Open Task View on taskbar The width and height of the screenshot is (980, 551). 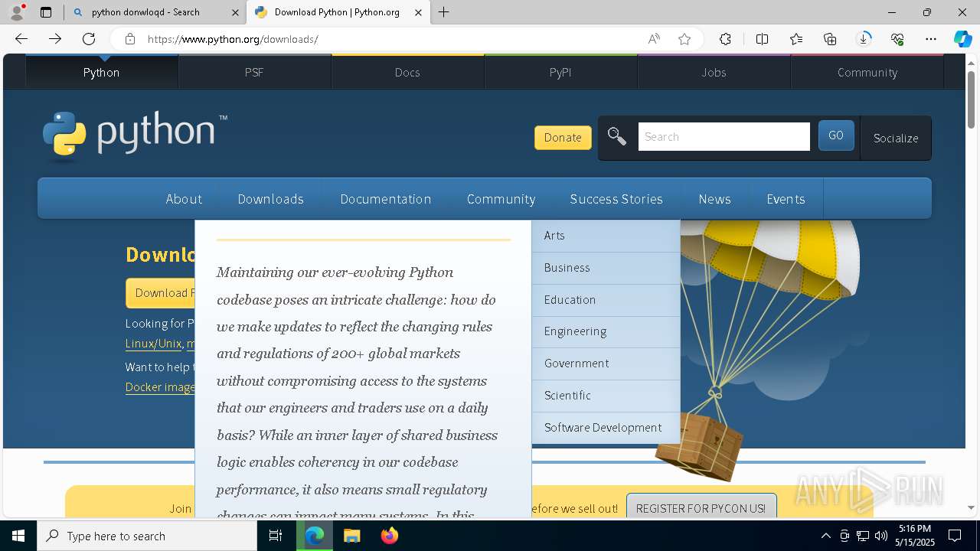tap(276, 536)
